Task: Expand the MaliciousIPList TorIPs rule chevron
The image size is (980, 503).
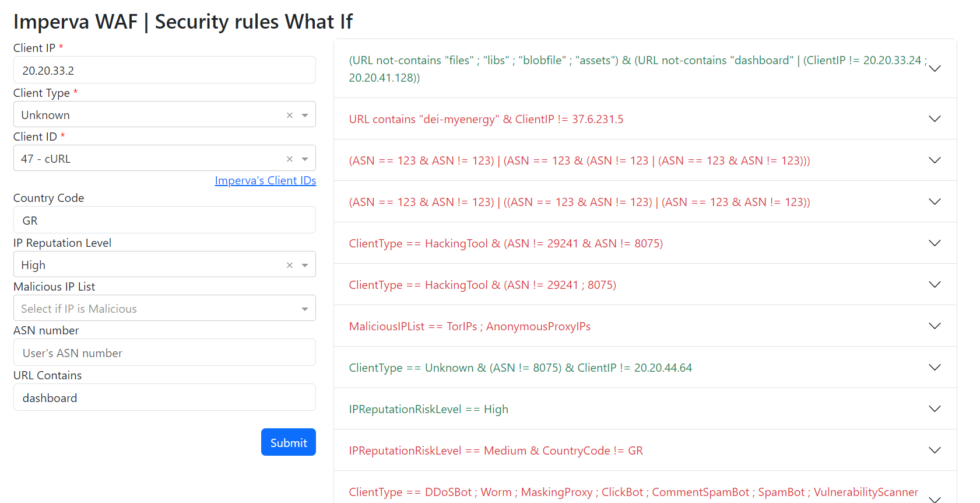Action: pyautogui.click(x=935, y=326)
